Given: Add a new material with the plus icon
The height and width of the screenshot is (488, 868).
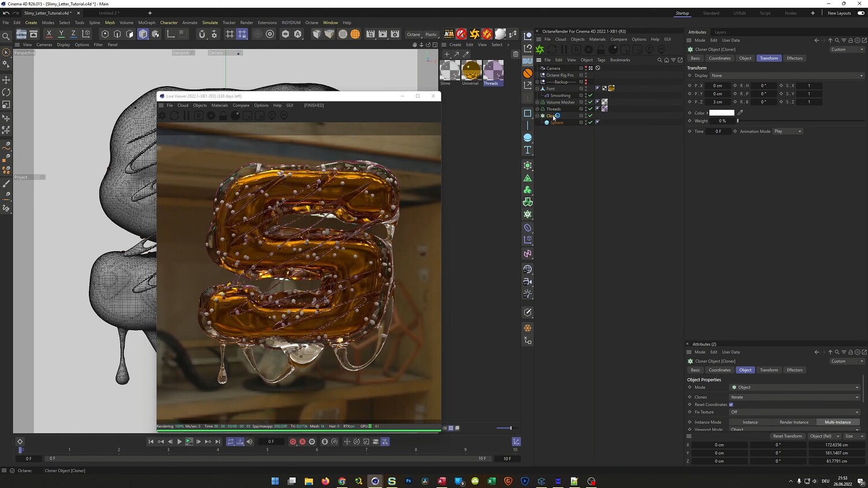Looking at the screenshot, I should click(447, 54).
